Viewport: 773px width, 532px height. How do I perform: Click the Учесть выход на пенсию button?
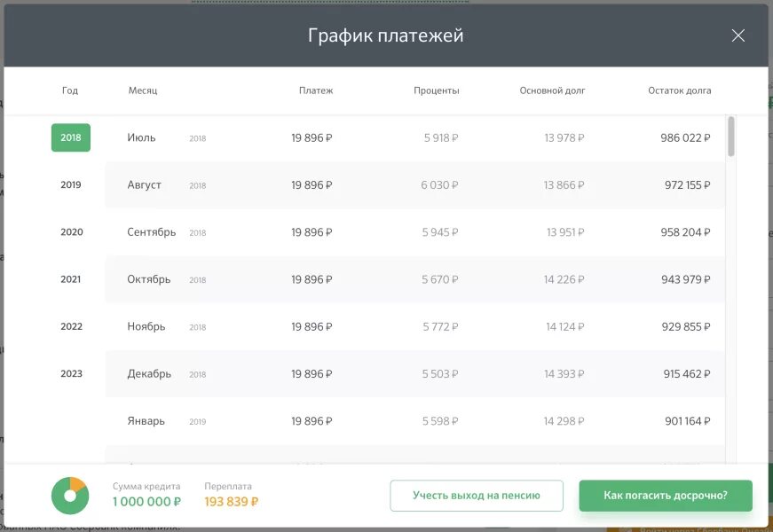click(x=476, y=495)
